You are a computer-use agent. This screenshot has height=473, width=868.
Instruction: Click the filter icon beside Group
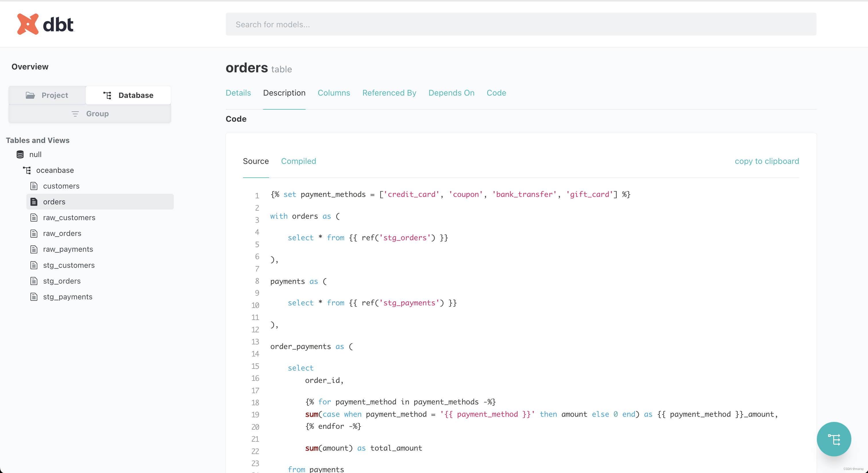(x=75, y=114)
